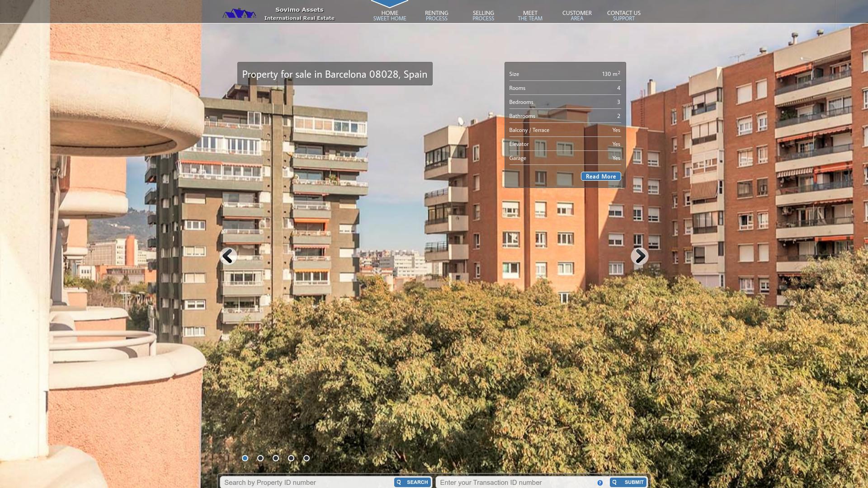Viewport: 868px width, 488px height.
Task: Open the Renting Process page
Action: coord(436,15)
